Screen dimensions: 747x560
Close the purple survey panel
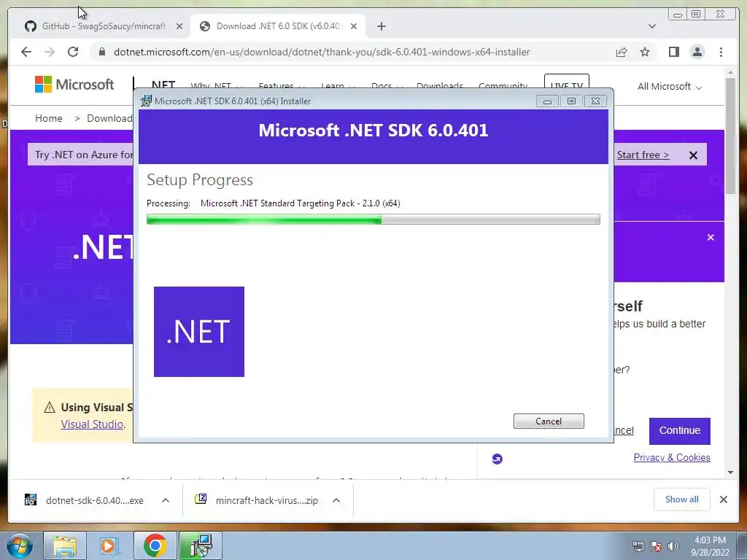[711, 237]
